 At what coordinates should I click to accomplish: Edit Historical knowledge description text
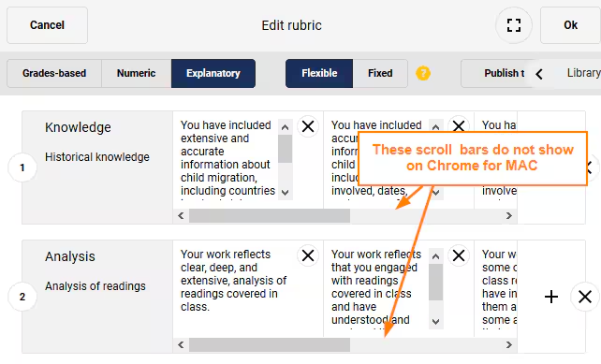coord(97,157)
